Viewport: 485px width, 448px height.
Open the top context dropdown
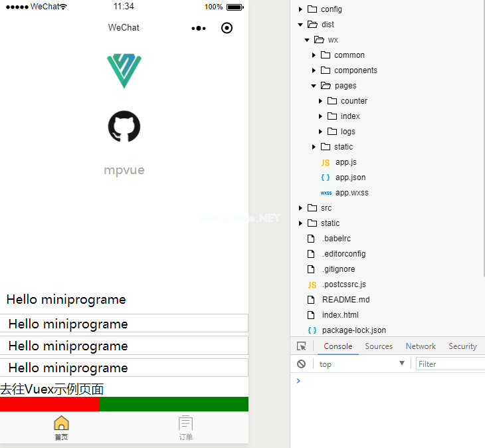pos(362,364)
